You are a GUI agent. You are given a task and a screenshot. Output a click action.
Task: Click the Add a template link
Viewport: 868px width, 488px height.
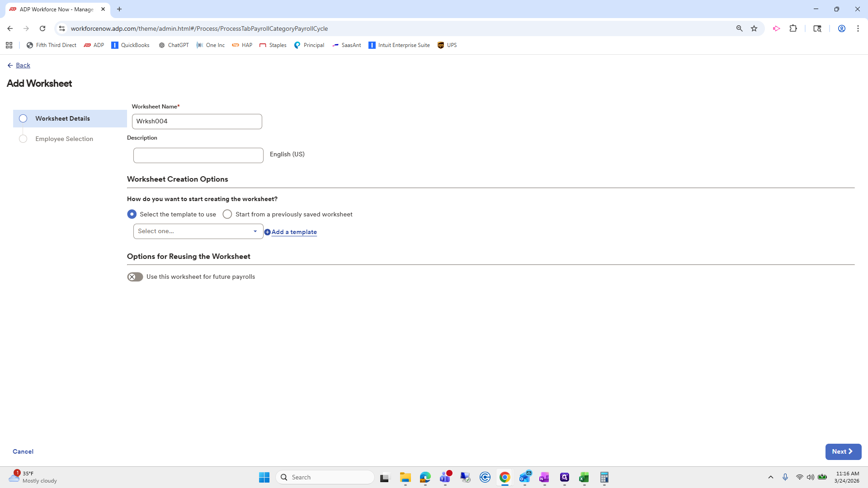click(x=294, y=232)
